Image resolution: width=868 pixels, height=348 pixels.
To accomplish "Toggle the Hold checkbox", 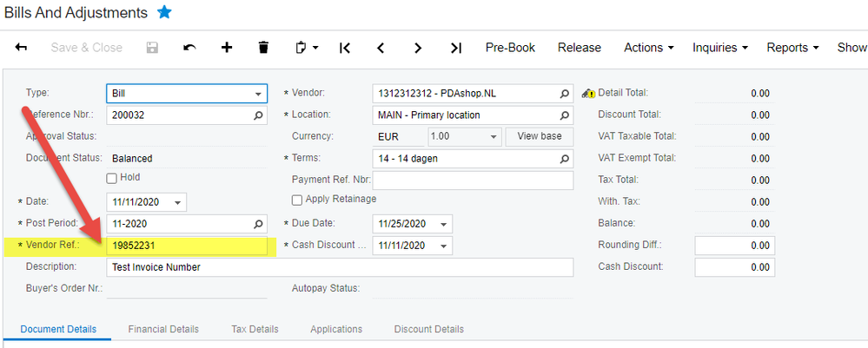I will click(111, 178).
